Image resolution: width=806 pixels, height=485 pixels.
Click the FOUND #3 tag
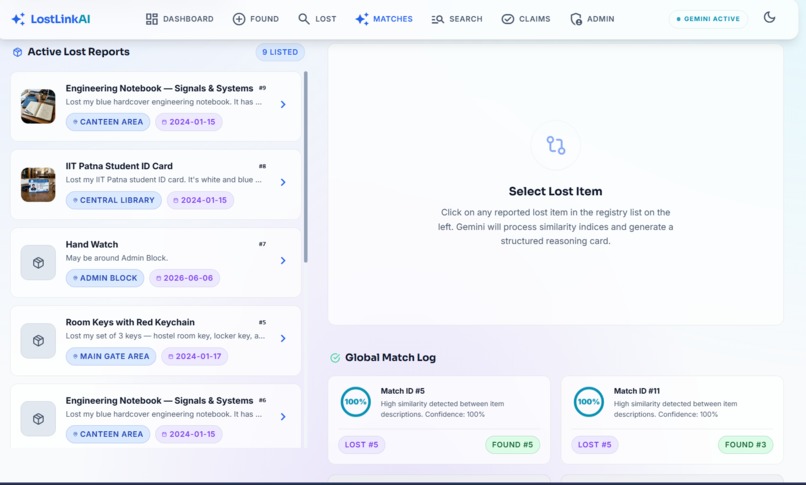(x=745, y=444)
